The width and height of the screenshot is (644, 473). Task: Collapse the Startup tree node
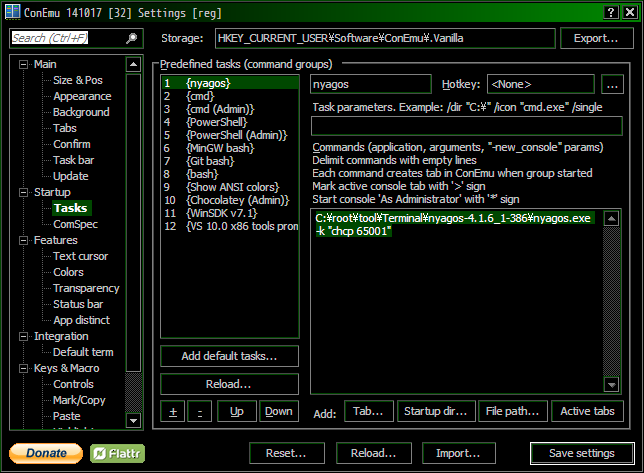tap(23, 192)
